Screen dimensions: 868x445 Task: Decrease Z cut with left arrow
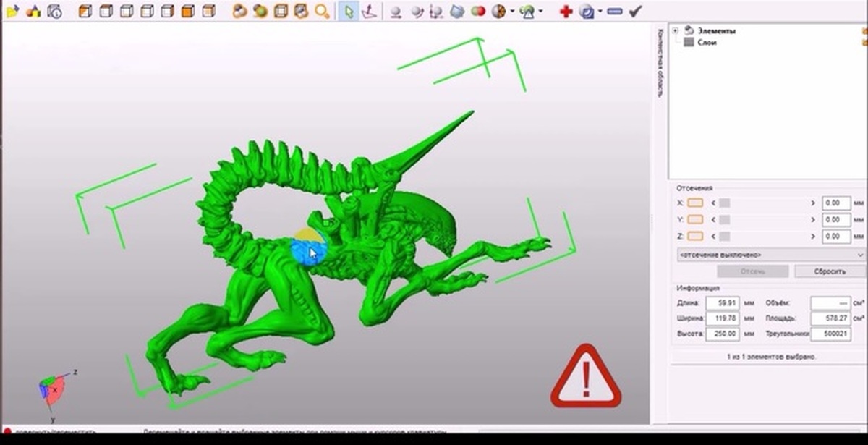click(x=713, y=236)
